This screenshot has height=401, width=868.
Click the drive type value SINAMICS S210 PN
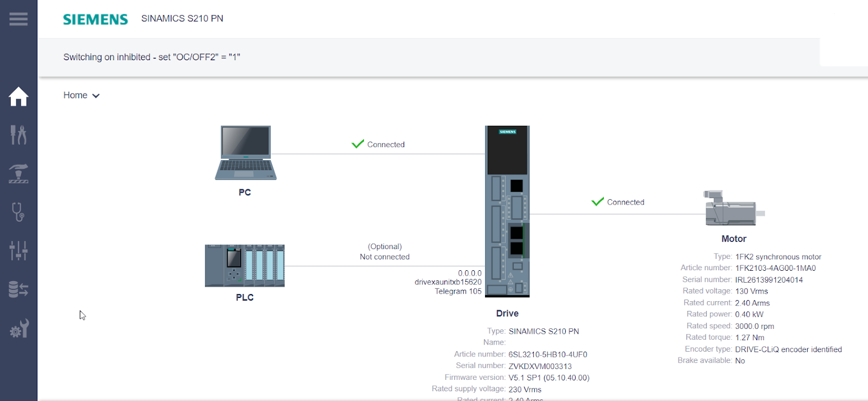(x=544, y=331)
